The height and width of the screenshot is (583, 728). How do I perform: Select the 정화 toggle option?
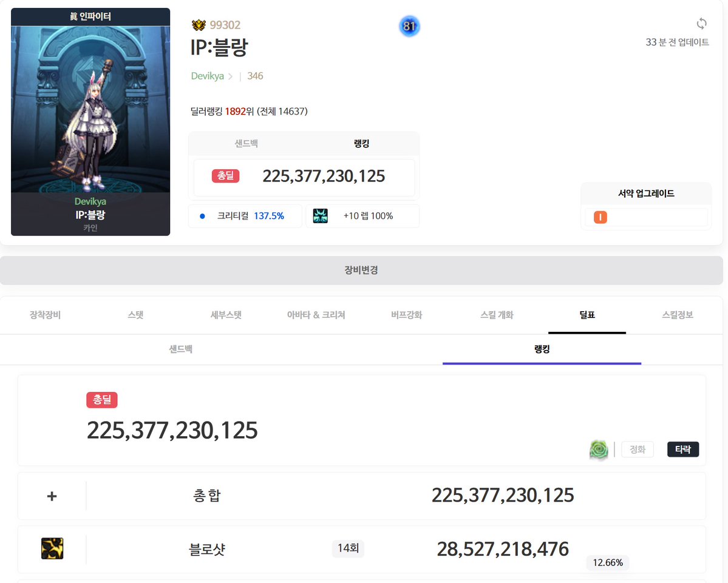coord(637,449)
